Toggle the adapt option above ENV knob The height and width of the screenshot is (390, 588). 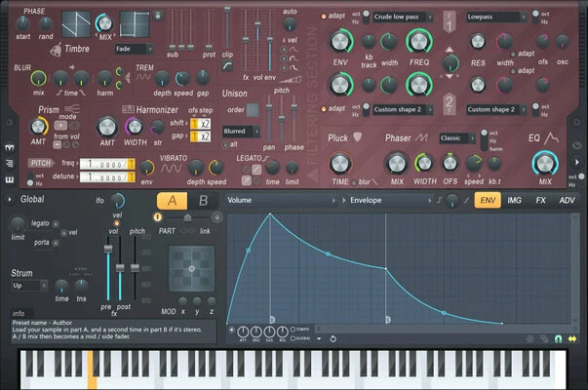[x=325, y=17]
